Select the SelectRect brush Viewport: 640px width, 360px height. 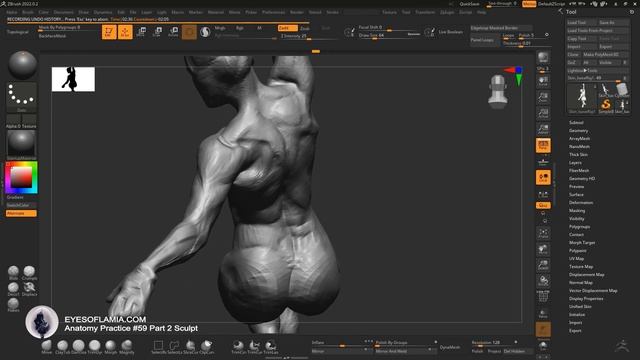158,347
